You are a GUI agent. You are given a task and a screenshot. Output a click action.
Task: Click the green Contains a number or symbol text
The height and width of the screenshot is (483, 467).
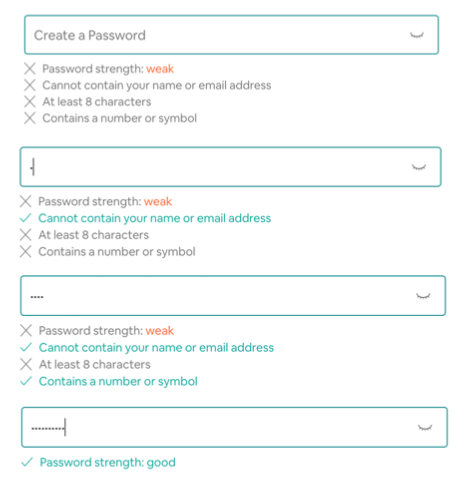tap(118, 381)
